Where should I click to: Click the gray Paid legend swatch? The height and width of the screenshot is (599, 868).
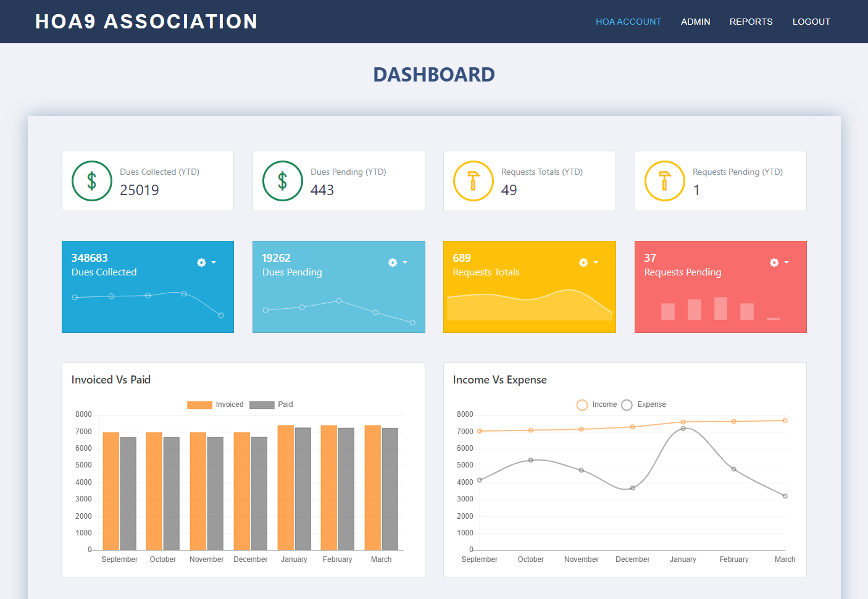point(261,404)
